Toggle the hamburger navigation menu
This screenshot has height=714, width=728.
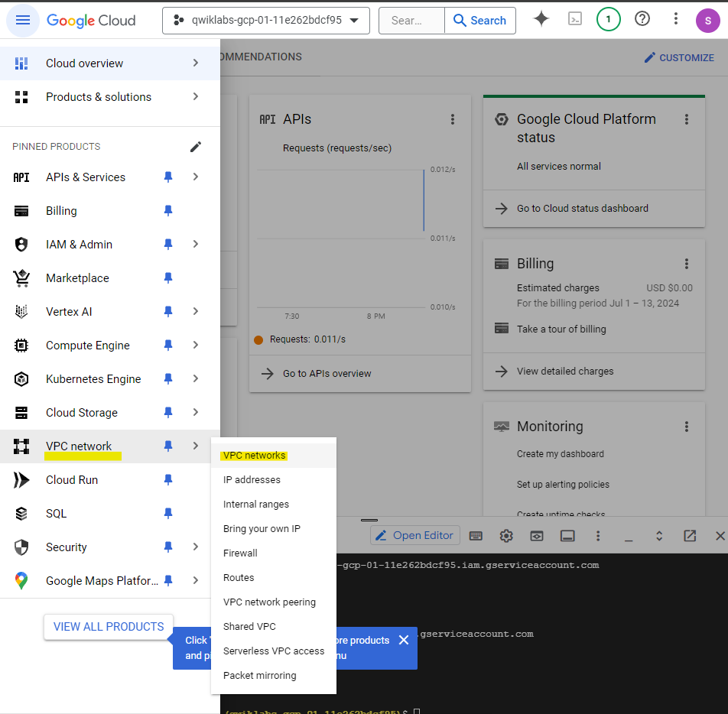tap(23, 21)
